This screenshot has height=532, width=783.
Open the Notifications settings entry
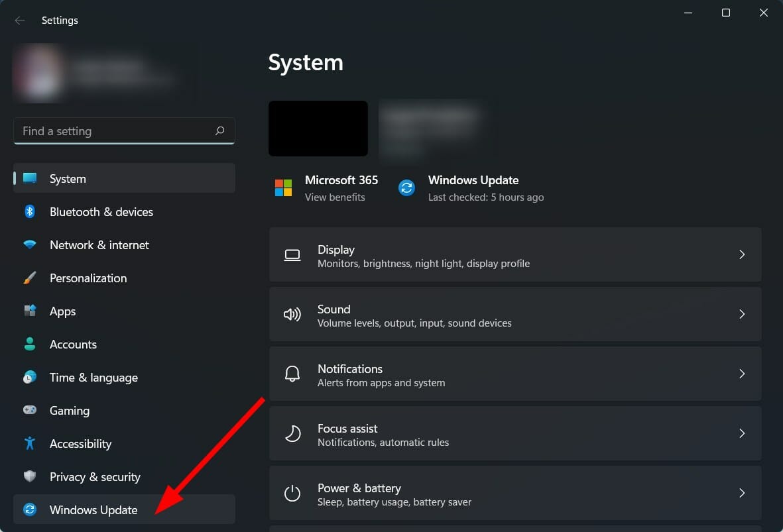tap(515, 374)
